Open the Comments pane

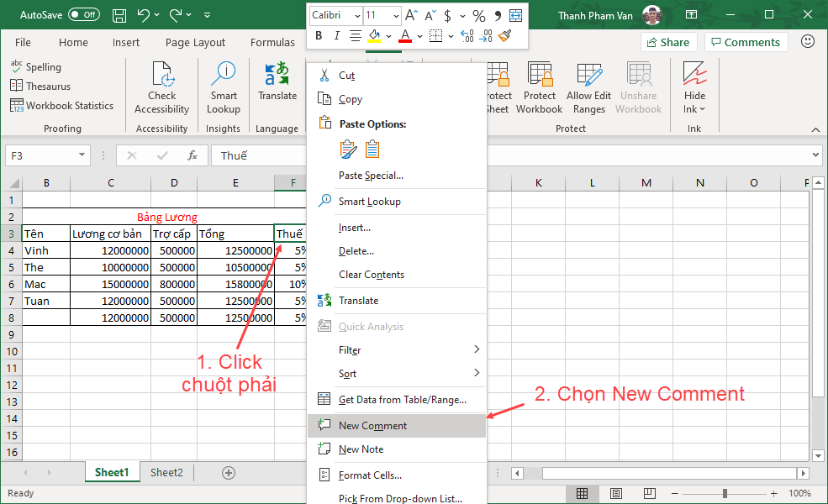pyautogui.click(x=746, y=42)
